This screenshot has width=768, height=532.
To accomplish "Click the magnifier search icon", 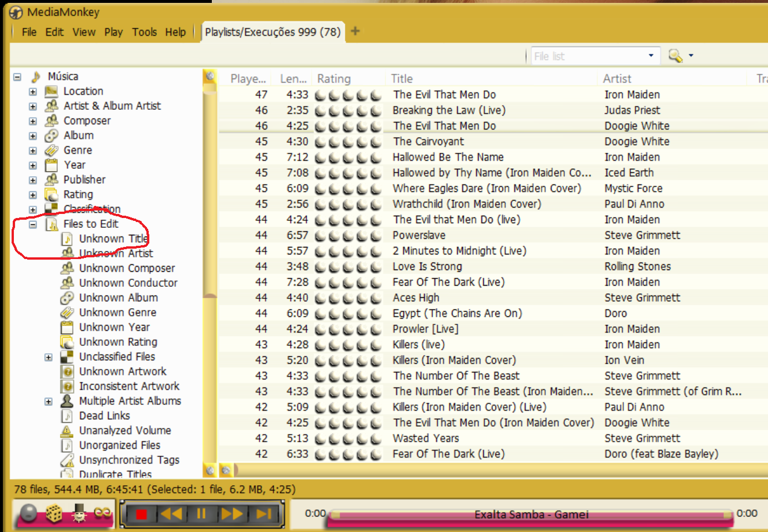I will pos(675,56).
